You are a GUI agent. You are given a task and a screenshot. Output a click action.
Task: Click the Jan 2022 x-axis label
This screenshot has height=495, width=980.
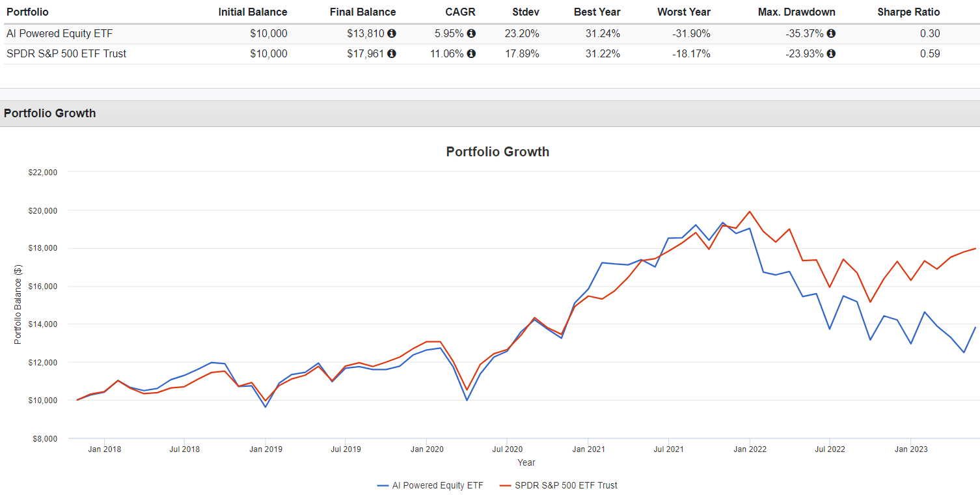(x=750, y=449)
